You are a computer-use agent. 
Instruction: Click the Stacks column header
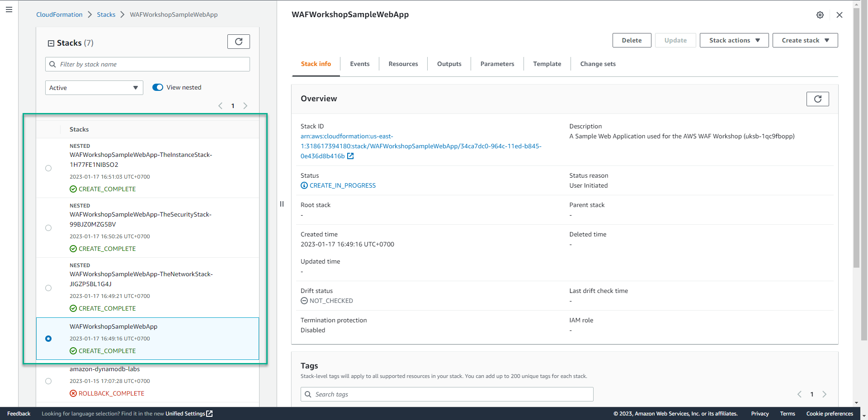click(79, 129)
